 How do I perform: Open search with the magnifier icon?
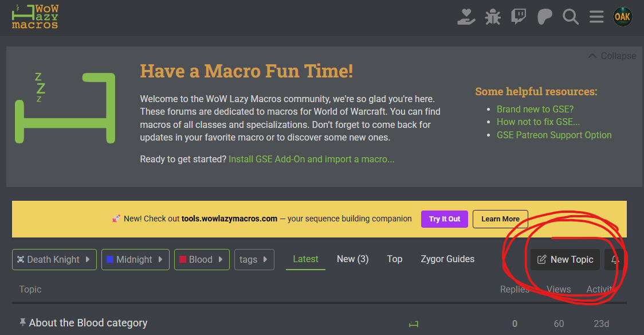(x=571, y=17)
